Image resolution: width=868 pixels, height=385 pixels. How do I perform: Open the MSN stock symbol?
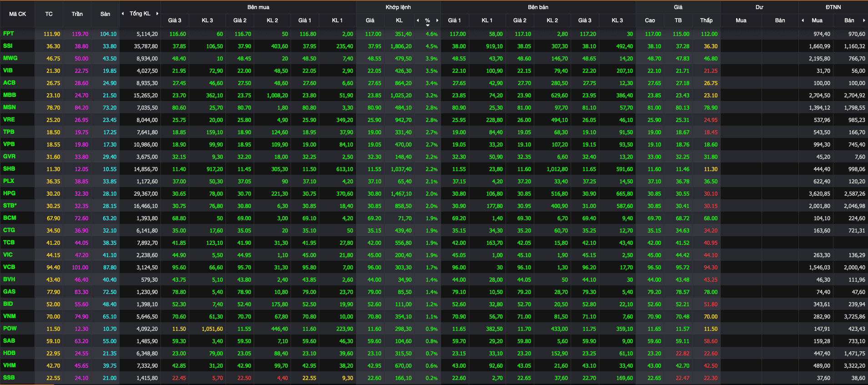pyautogui.click(x=9, y=107)
